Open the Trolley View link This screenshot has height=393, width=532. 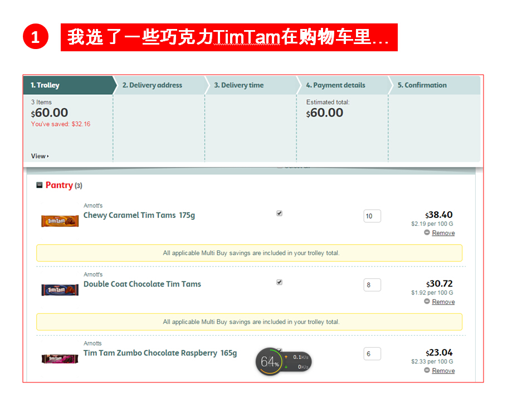pyautogui.click(x=40, y=156)
